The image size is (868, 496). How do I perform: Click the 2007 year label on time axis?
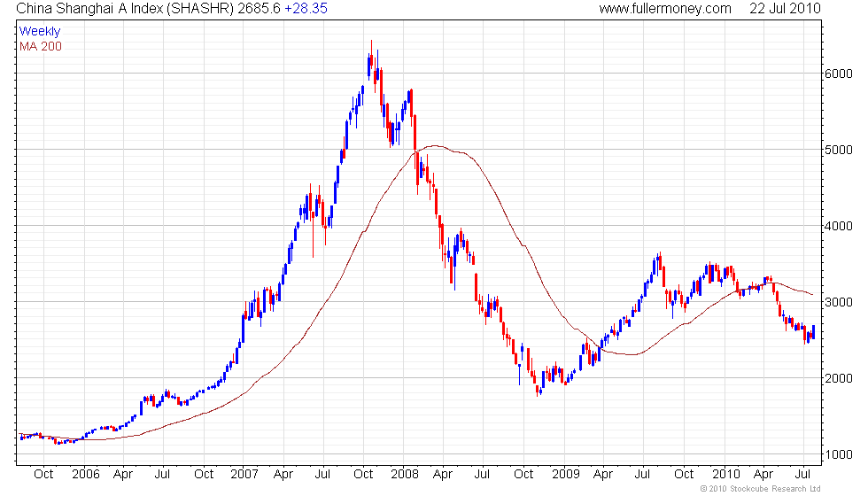(244, 474)
